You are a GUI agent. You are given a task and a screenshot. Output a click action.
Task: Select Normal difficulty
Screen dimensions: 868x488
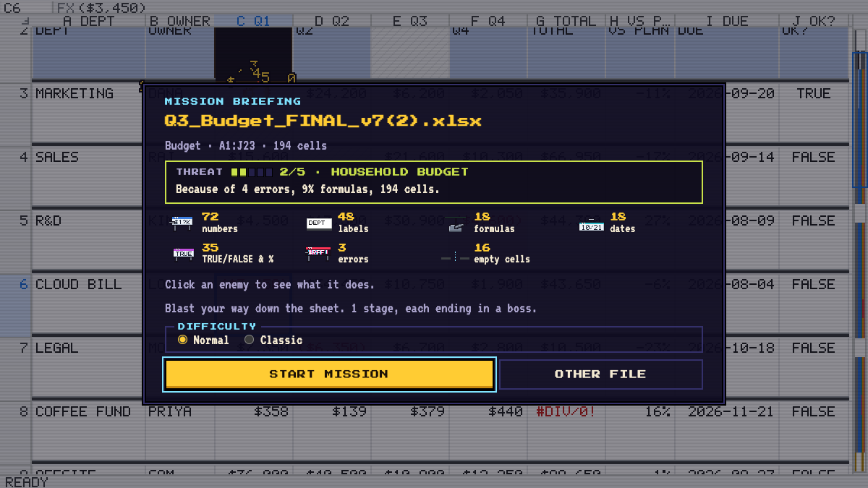point(203,340)
